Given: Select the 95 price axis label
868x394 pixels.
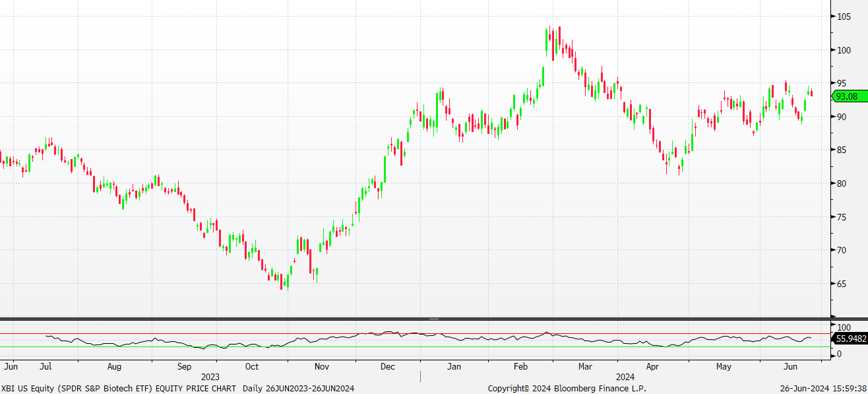Looking at the screenshot, I should [x=842, y=83].
